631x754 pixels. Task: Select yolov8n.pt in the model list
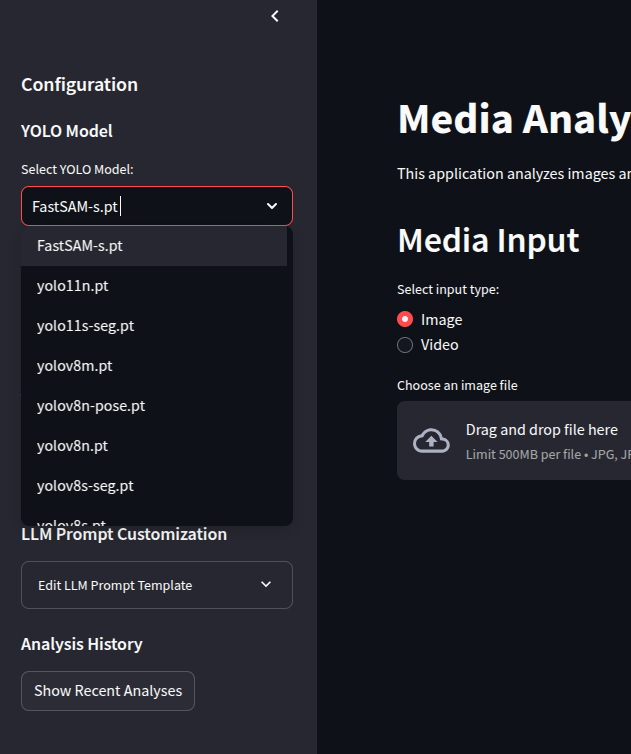154,446
